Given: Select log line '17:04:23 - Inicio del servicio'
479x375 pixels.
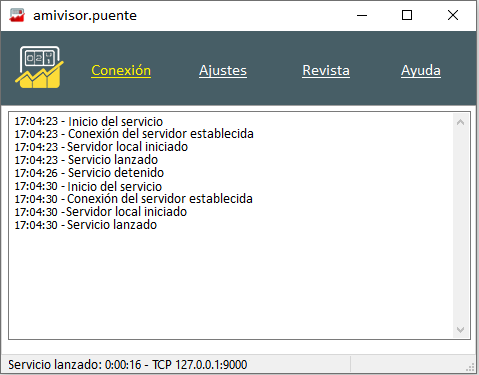Looking at the screenshot, I should click(x=89, y=121).
